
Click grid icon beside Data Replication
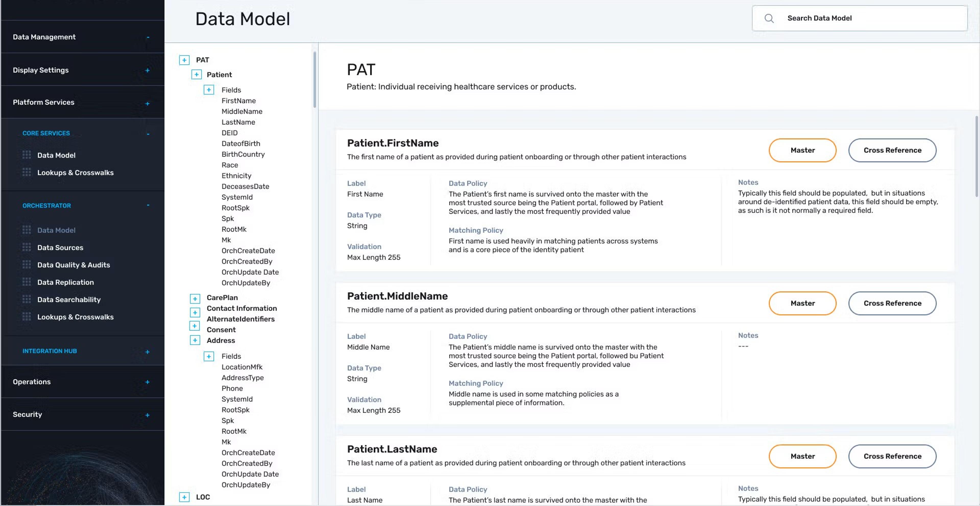coord(26,282)
